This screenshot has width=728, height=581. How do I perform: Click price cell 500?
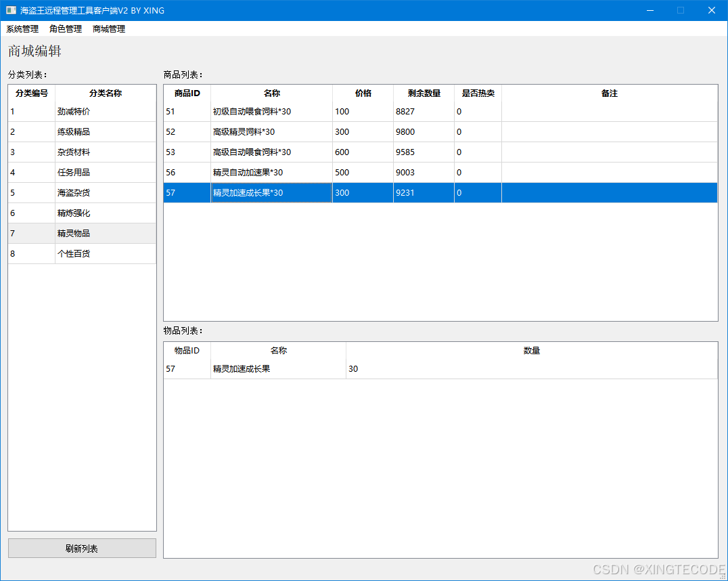(363, 173)
